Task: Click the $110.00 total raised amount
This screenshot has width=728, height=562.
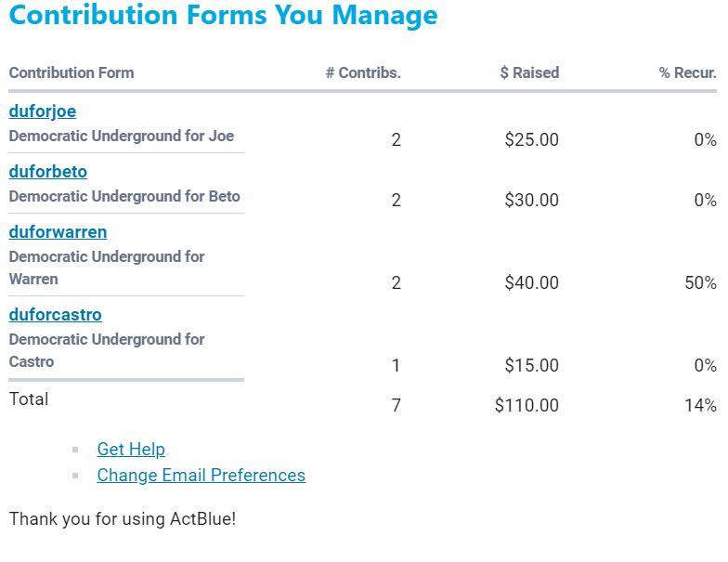Action: pos(526,406)
